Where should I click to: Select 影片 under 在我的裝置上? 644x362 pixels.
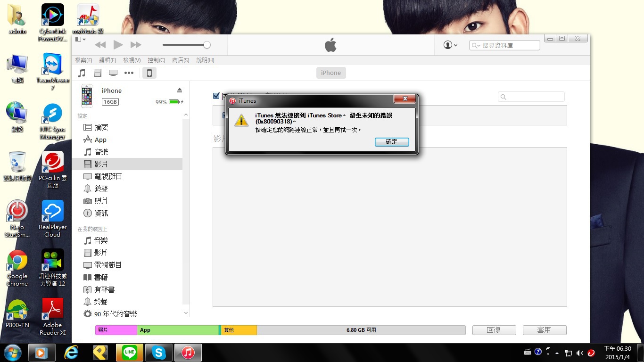pos(127,253)
